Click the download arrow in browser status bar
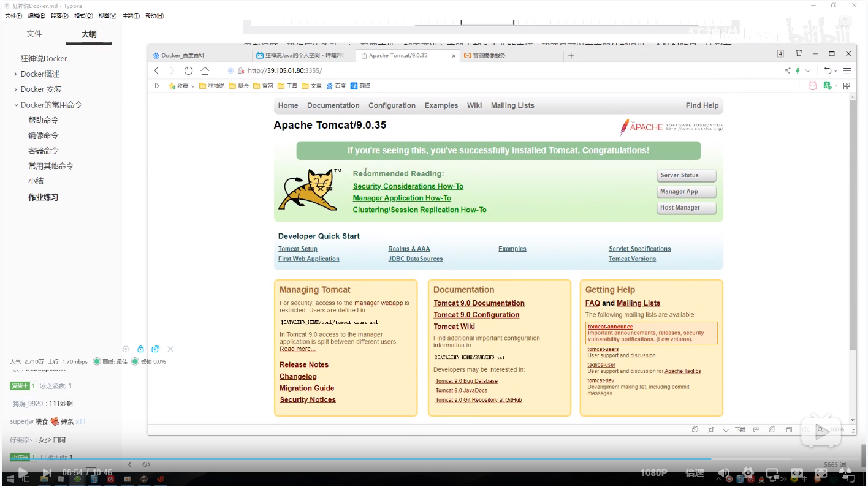 (726, 429)
